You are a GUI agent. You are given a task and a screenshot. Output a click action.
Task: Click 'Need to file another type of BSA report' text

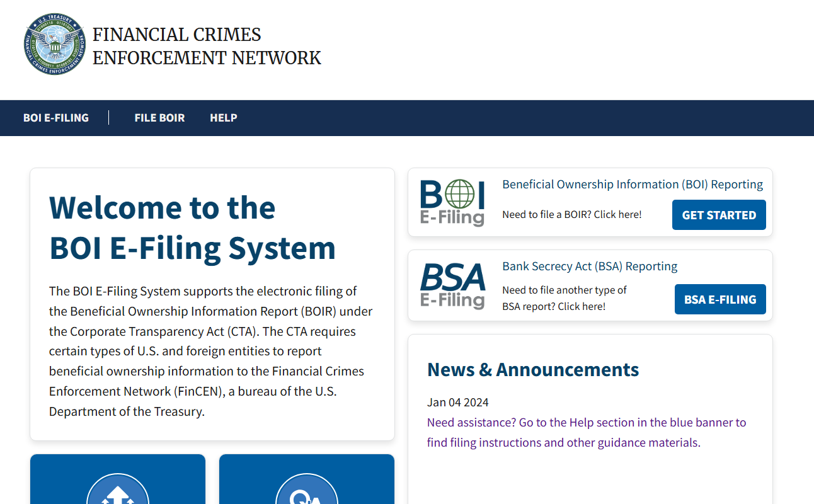[565, 298]
